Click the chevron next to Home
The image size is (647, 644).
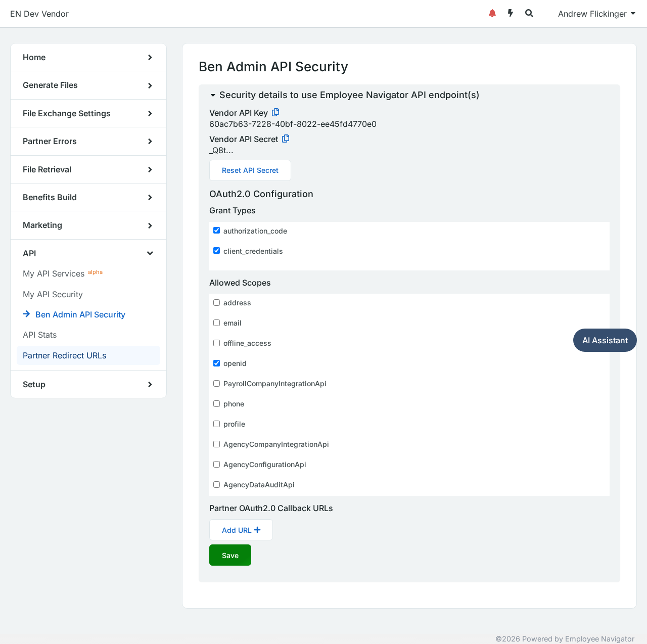point(150,58)
